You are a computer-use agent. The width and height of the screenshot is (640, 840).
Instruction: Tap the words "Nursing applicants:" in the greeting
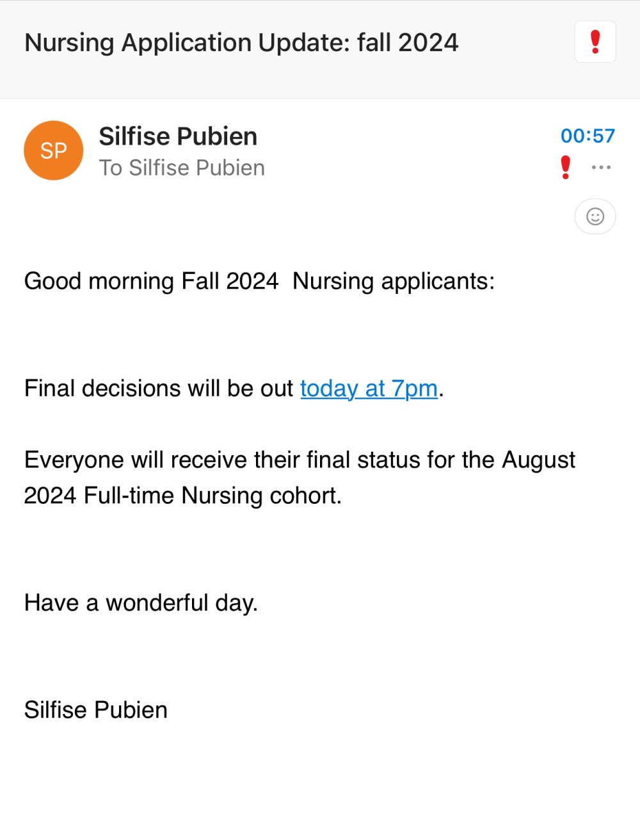[394, 281]
